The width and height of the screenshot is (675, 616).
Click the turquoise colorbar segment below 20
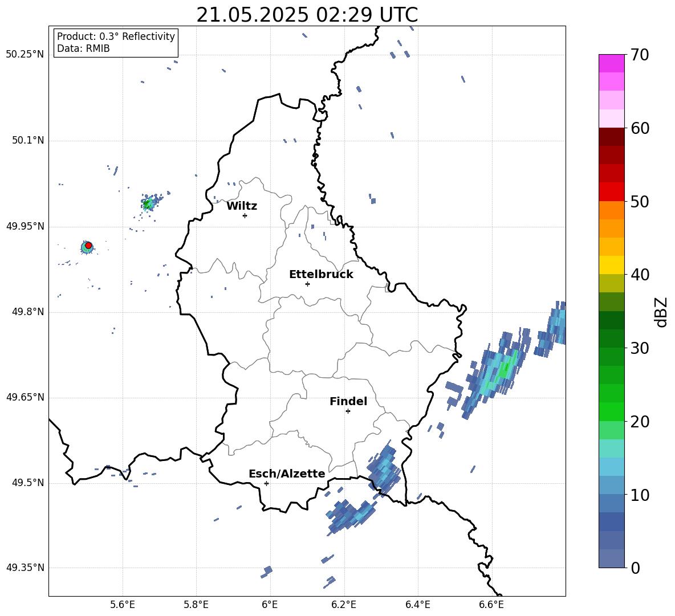tap(611, 448)
